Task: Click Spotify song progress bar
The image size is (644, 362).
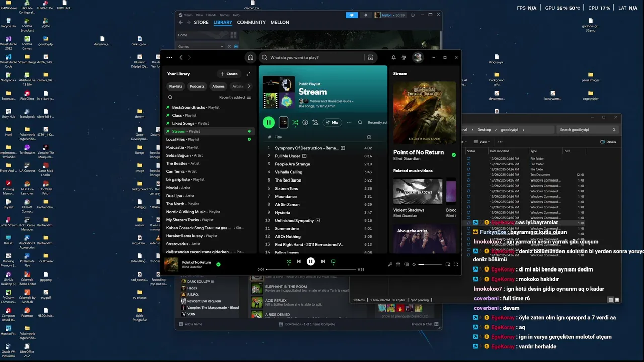Action: coord(310,269)
